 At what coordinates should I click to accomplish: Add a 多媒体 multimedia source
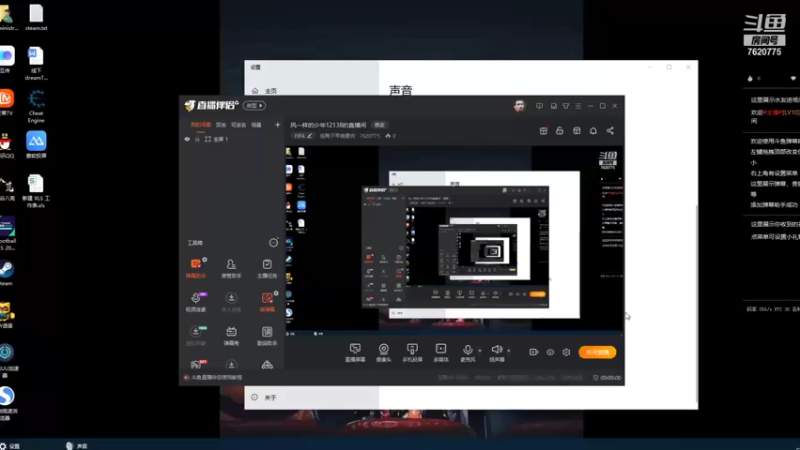[x=441, y=352]
